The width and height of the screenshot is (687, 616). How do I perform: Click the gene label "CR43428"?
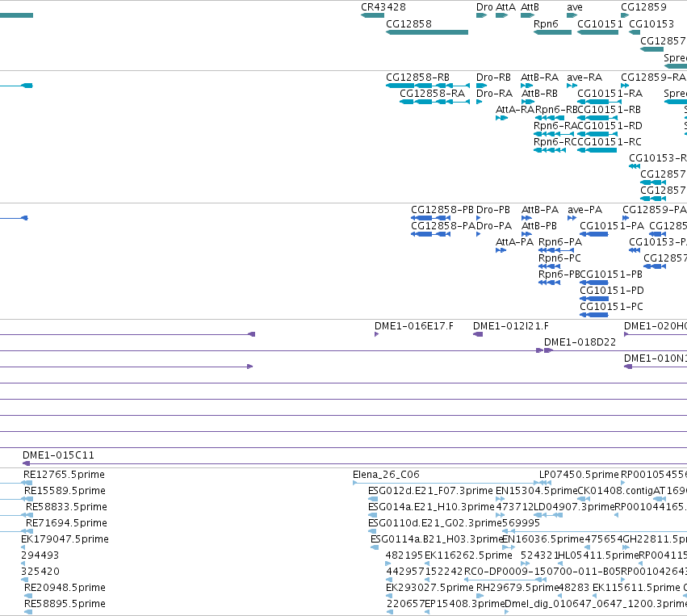383,7
